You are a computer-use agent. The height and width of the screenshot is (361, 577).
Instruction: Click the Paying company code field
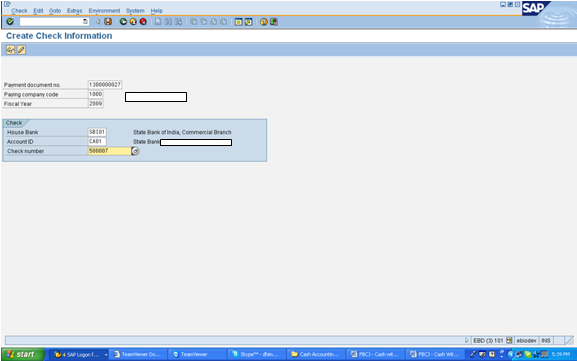pyautogui.click(x=96, y=94)
